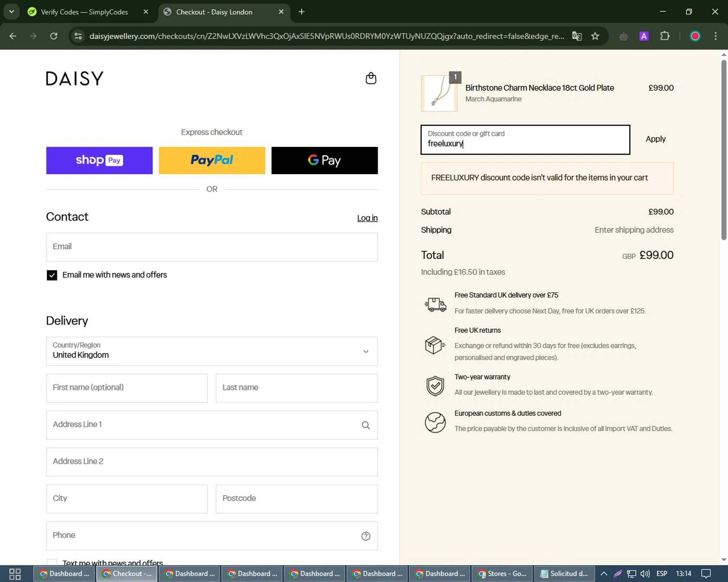Click Birthstone Charm Necklace product title
The image size is (728, 582).
pos(540,88)
